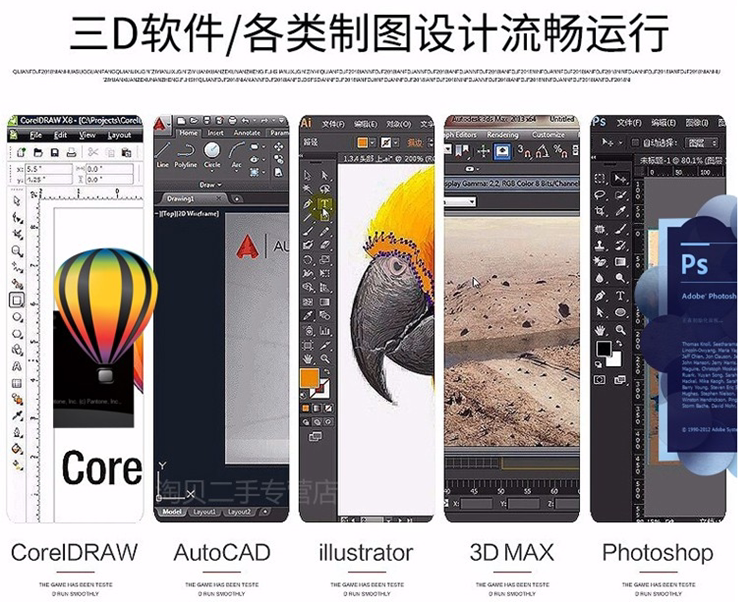Select the Rectangle tool in CorelDRAW toolbox
Viewport: 750px width, 602px height.
pos(17,300)
